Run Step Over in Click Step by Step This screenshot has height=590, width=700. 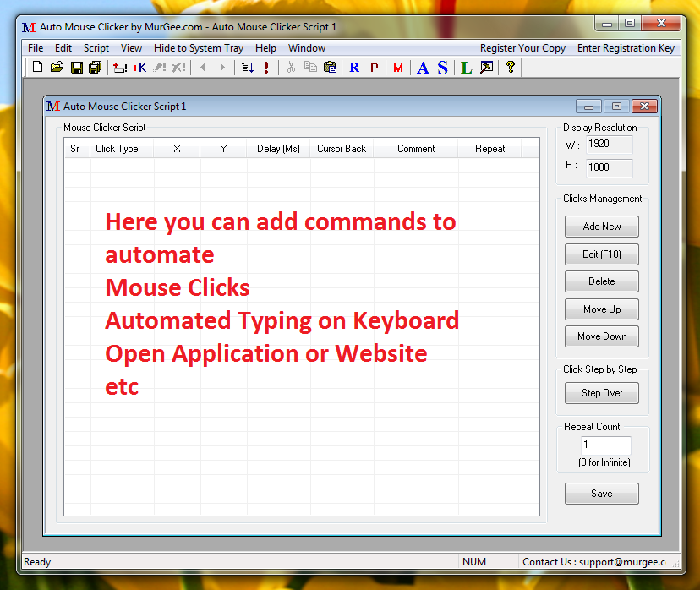tap(601, 392)
